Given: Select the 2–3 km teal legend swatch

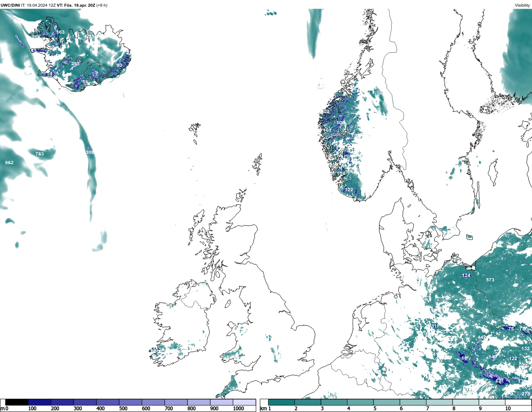Looking at the screenshot, I should point(308,402).
